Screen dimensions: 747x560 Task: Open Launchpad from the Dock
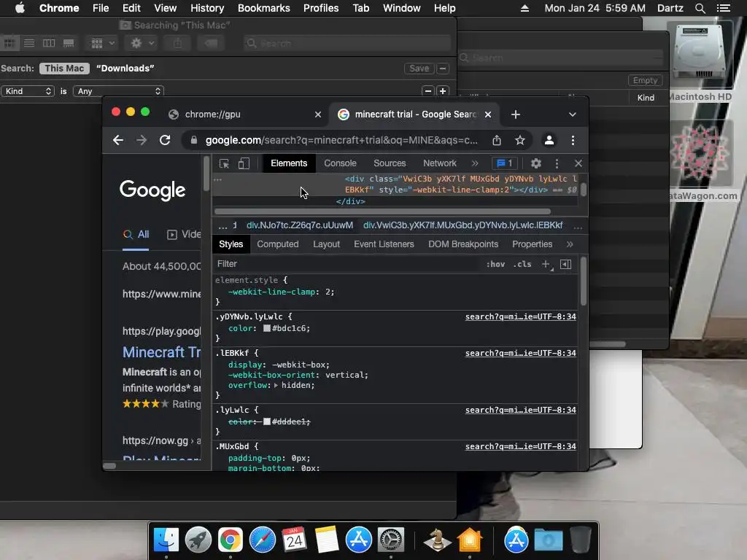click(198, 540)
